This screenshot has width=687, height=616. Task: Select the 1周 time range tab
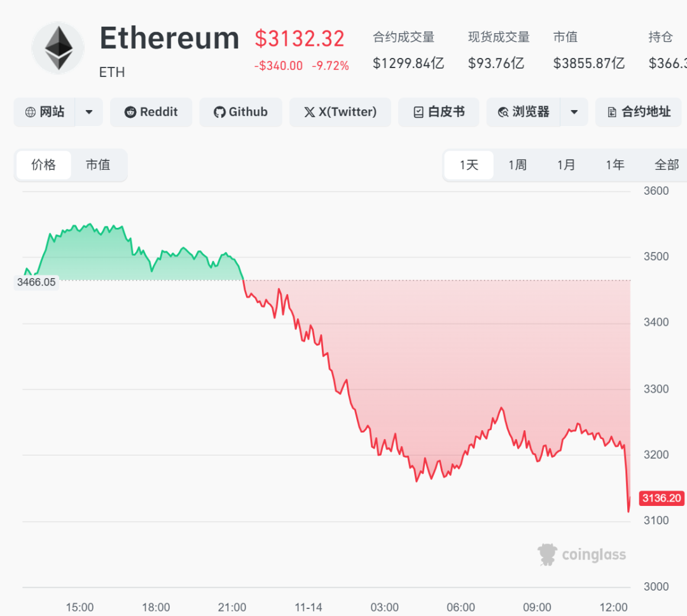tap(517, 165)
